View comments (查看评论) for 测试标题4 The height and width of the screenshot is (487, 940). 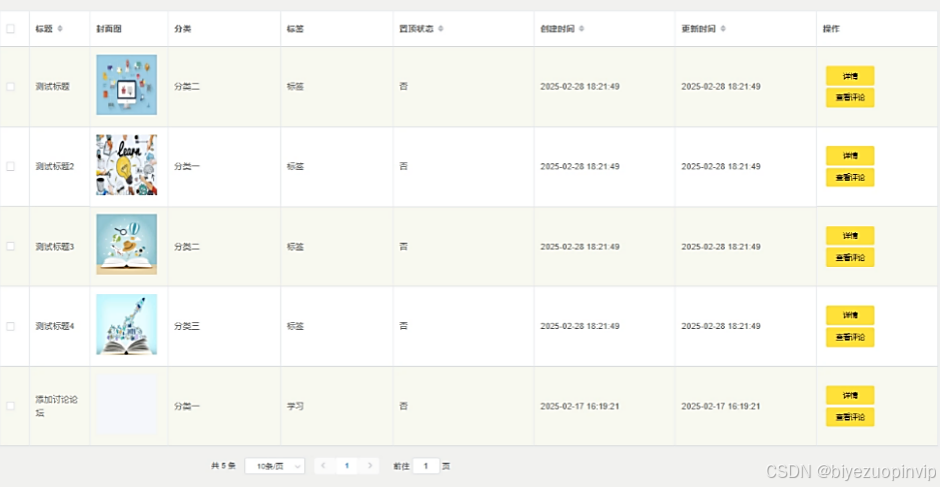[x=850, y=337]
